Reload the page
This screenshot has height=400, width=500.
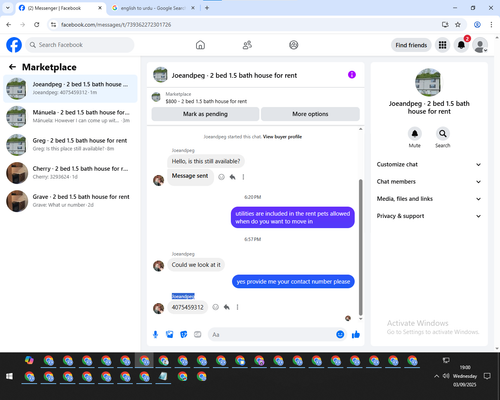37,24
